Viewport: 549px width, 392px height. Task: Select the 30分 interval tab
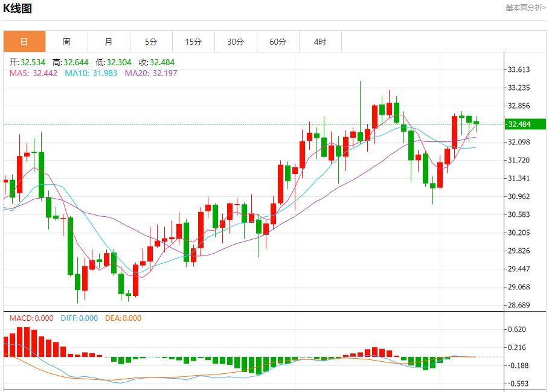click(x=236, y=42)
